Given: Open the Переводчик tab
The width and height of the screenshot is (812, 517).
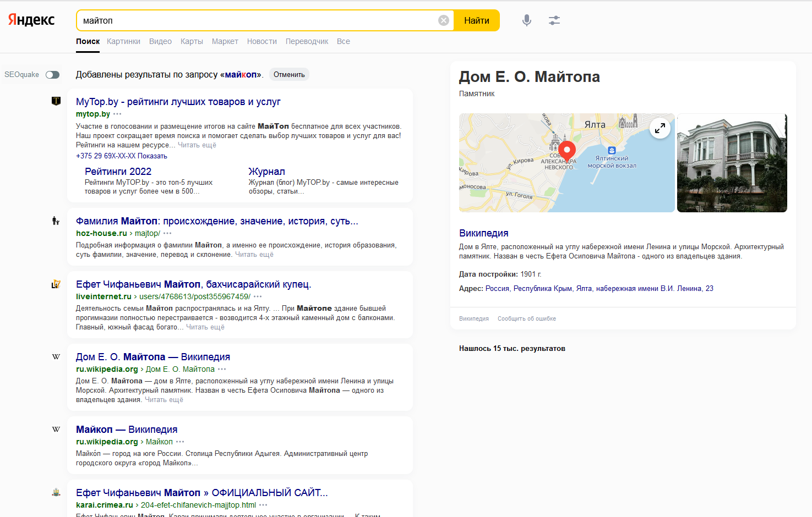Looking at the screenshot, I should 307,41.
